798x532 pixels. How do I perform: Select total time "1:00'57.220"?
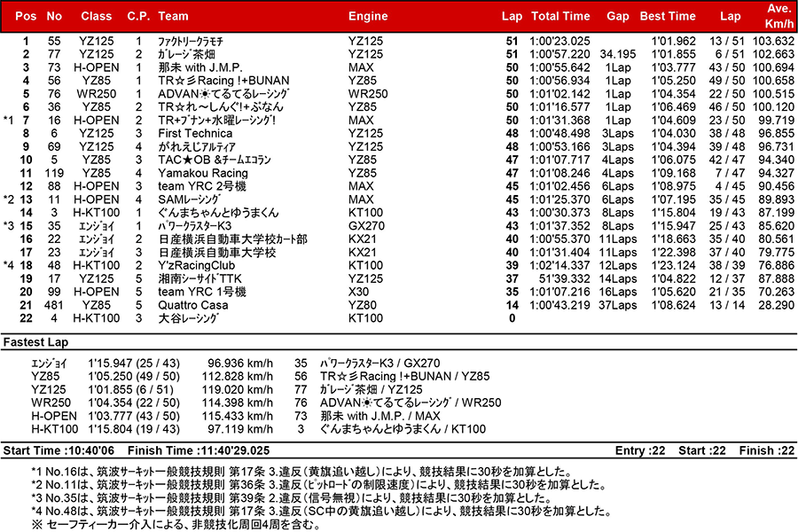(x=559, y=54)
